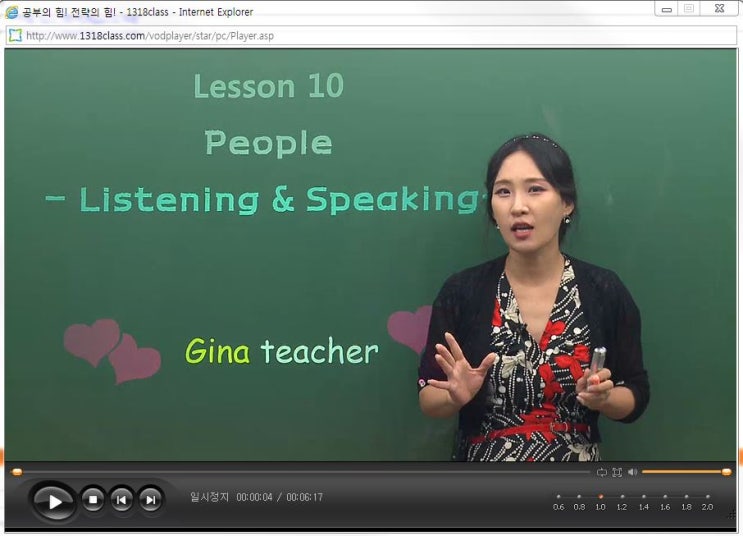Click the total duration 00:06:17

click(x=305, y=497)
